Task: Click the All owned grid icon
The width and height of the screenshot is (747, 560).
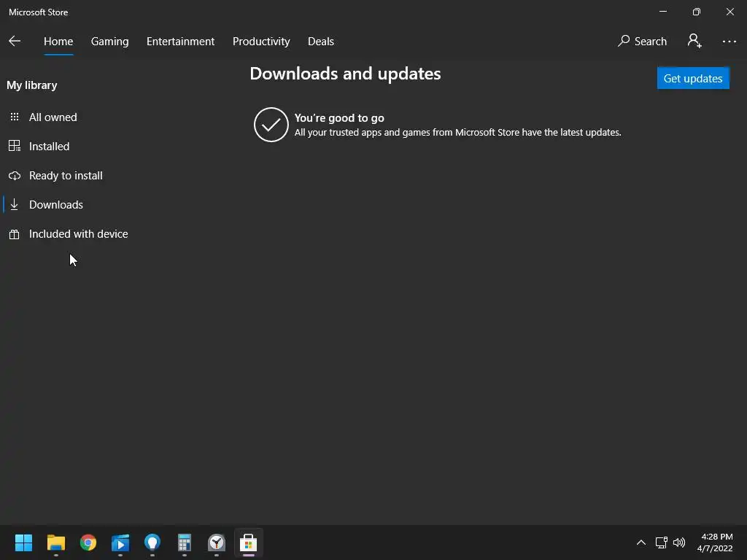Action: 15,117
